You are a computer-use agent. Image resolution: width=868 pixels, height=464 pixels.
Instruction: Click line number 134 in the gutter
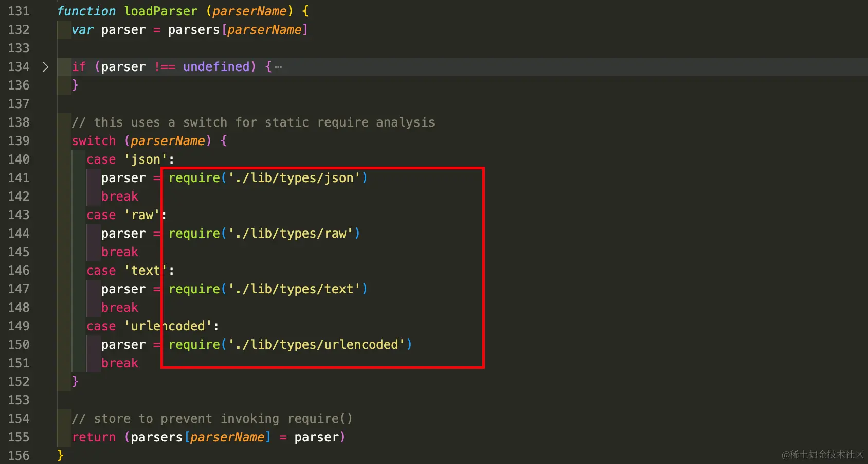[x=19, y=67]
